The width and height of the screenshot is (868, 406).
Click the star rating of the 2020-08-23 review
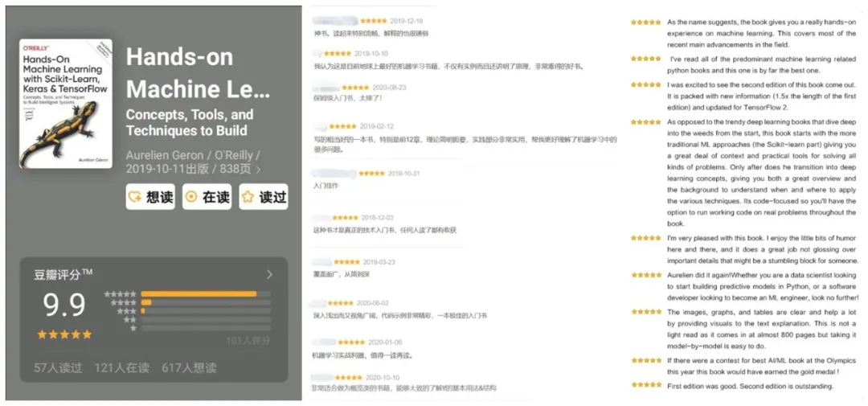pyautogui.click(x=355, y=88)
